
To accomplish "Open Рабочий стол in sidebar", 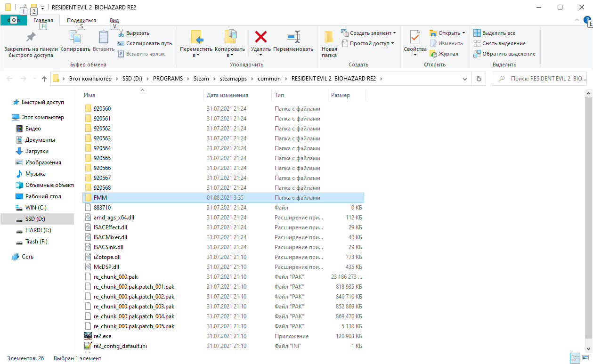I will pos(43,196).
